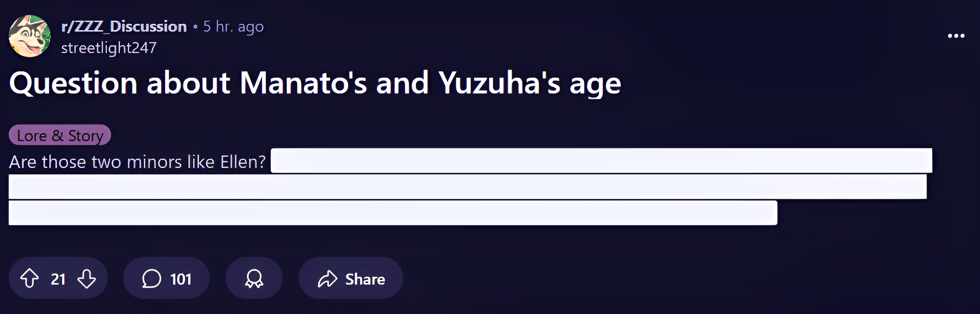Image resolution: width=980 pixels, height=314 pixels.
Task: Click the speech bubble comments icon
Action: click(x=152, y=278)
